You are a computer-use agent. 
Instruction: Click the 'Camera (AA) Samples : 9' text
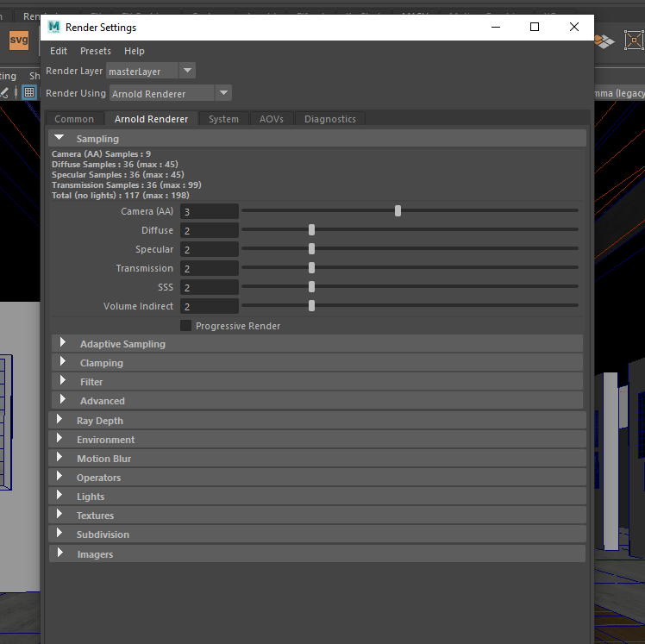[101, 153]
